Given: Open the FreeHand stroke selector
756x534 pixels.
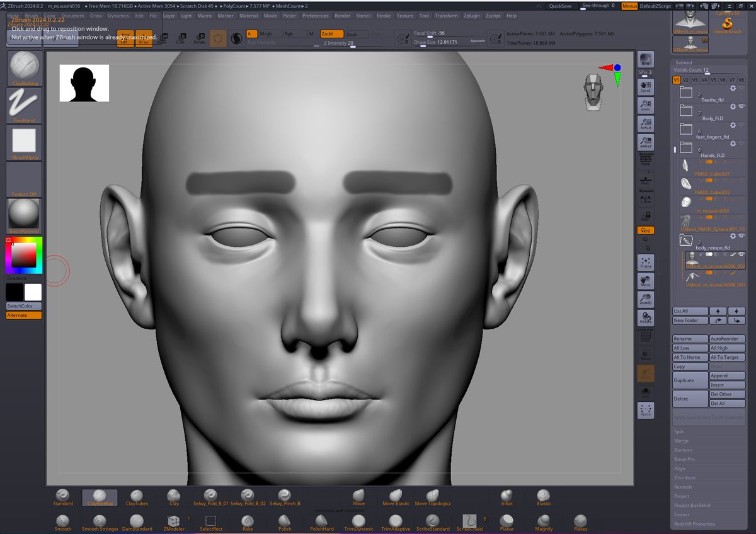Looking at the screenshot, I should 24,105.
